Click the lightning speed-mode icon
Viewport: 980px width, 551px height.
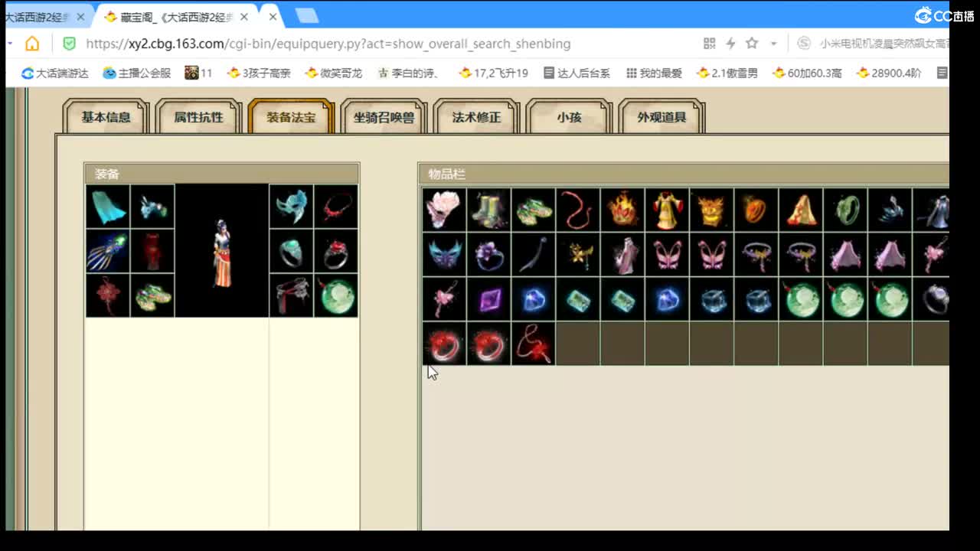tap(730, 44)
